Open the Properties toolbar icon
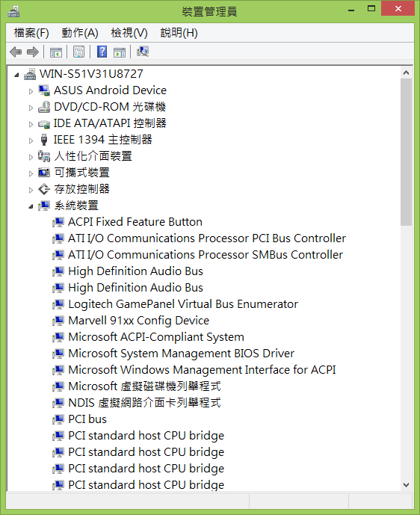 78,52
